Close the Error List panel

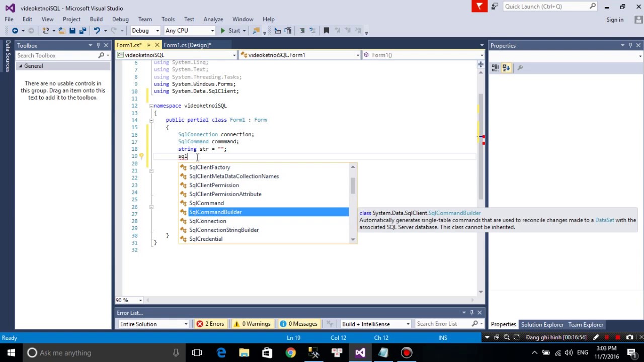pyautogui.click(x=479, y=313)
